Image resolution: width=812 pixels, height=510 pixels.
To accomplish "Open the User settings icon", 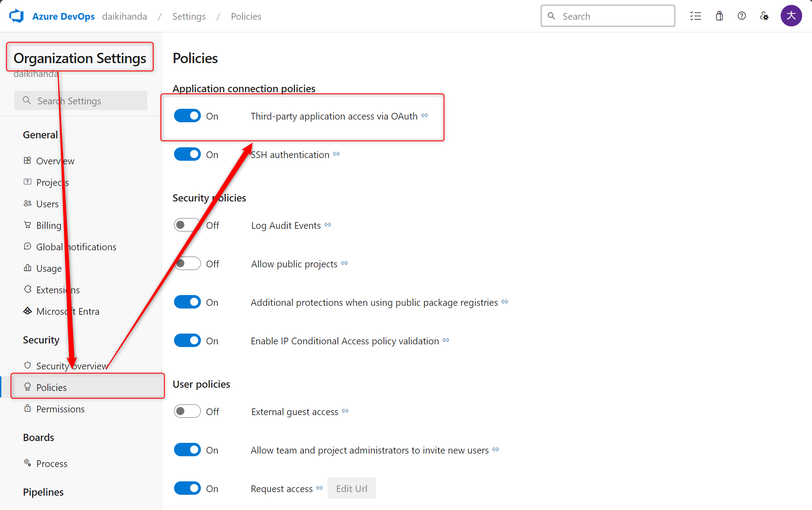I will (x=764, y=16).
